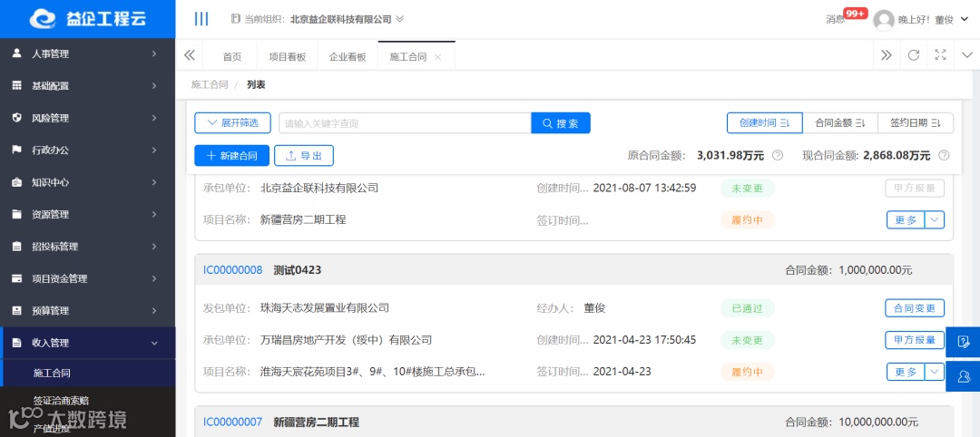Click the 人事管理 person icon
The width and height of the screenshot is (980, 437).
(17, 53)
